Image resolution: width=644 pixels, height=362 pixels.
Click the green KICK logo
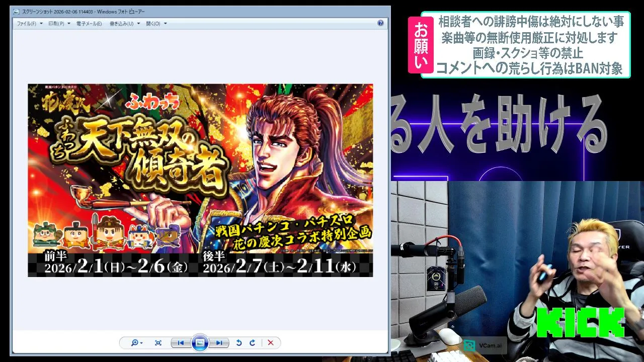pyautogui.click(x=580, y=322)
